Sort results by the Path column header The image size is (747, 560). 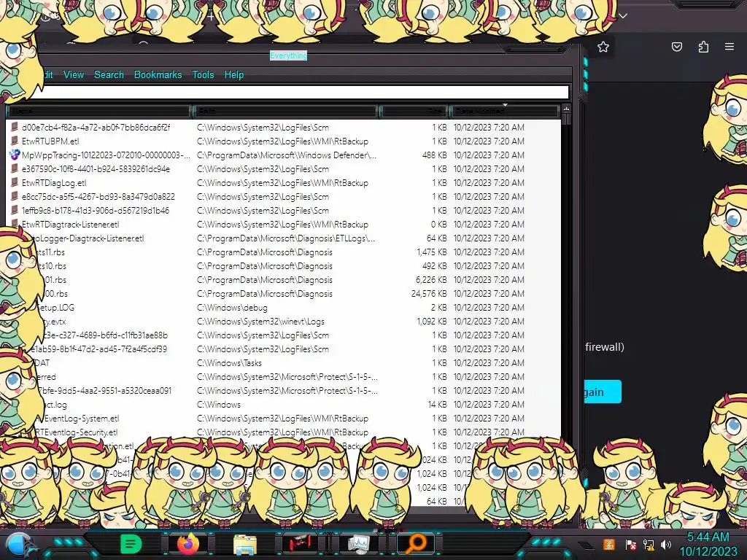pos(286,111)
